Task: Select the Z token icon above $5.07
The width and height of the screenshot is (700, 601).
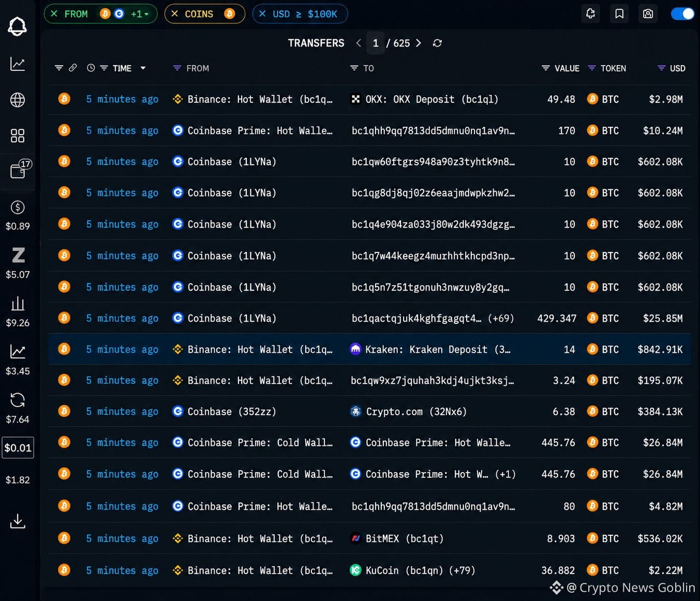Action: click(x=18, y=255)
